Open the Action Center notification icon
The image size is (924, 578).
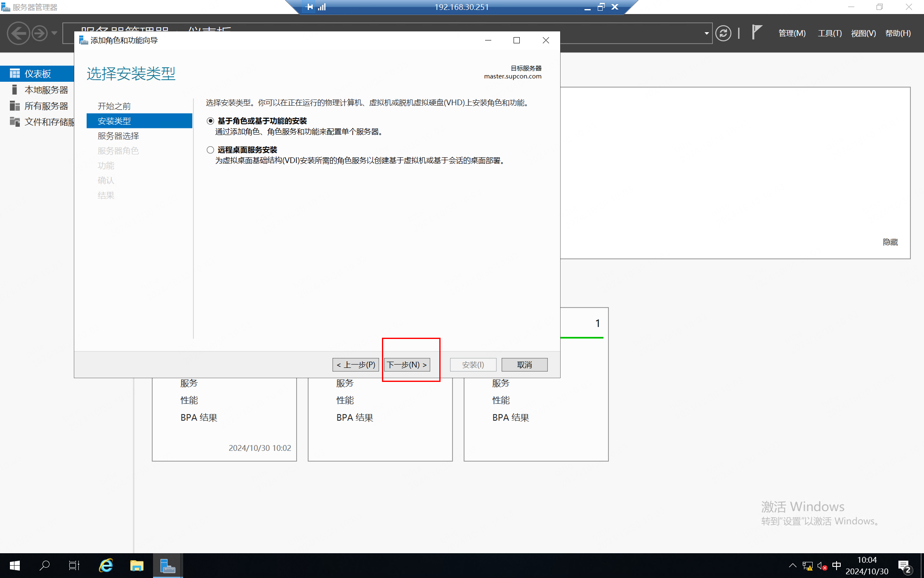[x=904, y=566]
